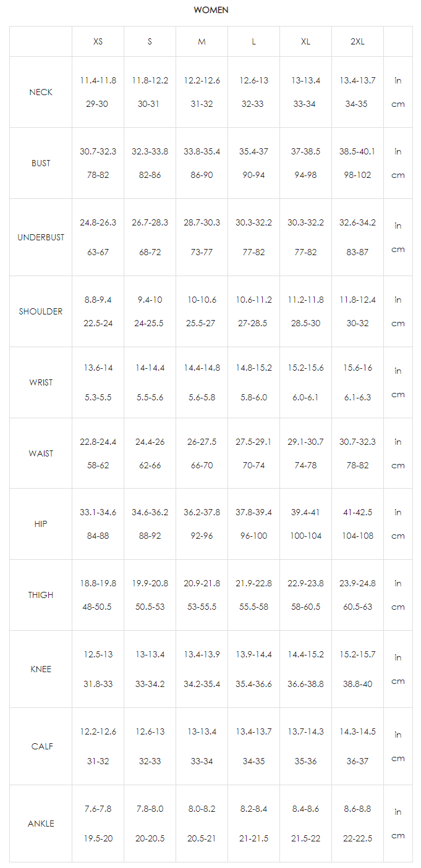Click the bust cm value 86-90

[x=202, y=175]
